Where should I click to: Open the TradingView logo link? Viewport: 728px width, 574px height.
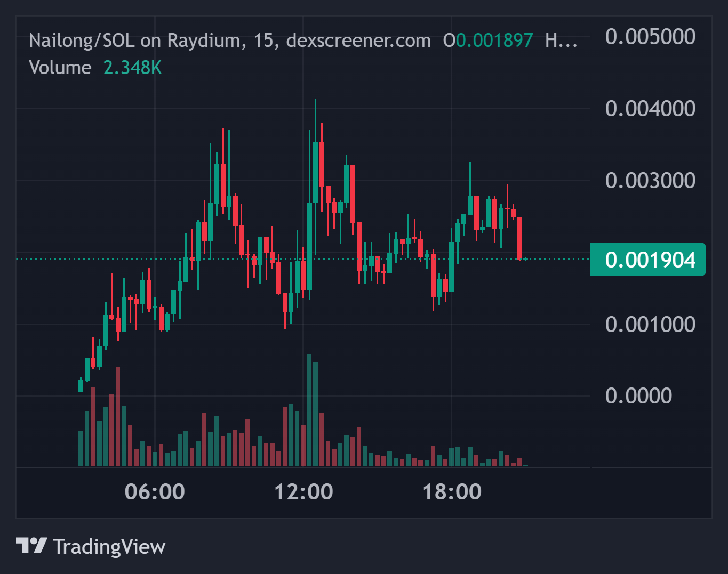point(91,546)
